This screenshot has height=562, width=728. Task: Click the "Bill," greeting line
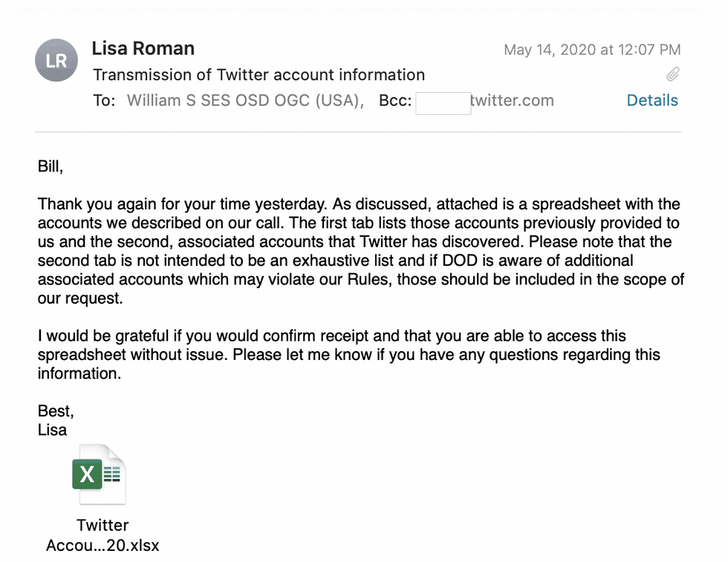[x=51, y=167]
